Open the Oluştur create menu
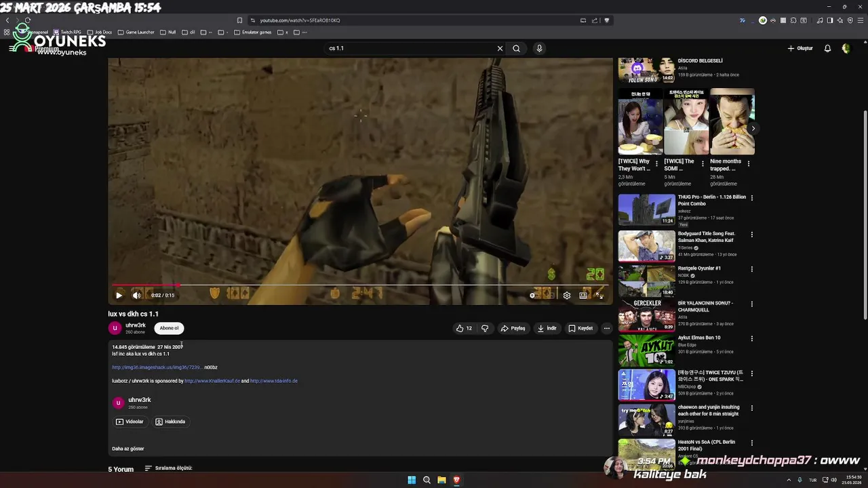868x488 pixels. coord(800,48)
